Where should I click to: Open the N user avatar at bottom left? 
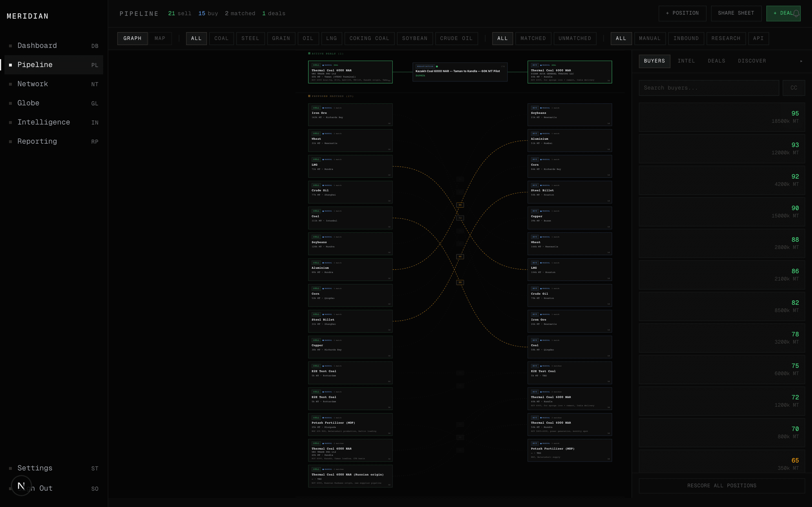pos(21,485)
